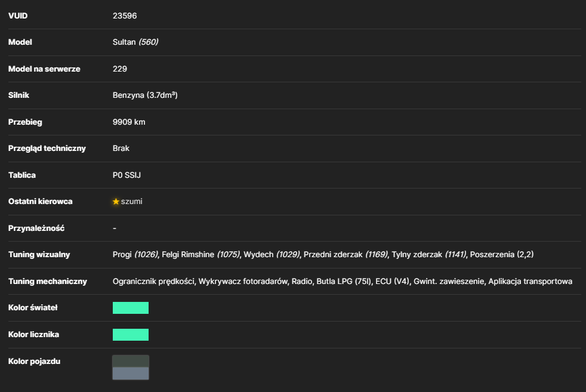This screenshot has width=586, height=392.
Task: Select the plate text P0 SSIJ
Action: [x=127, y=175]
